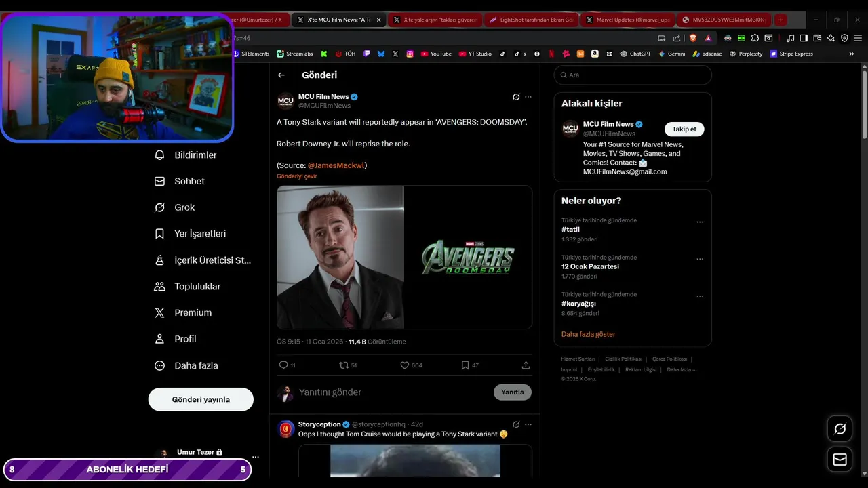The width and height of the screenshot is (868, 488).
Task: Open the Perplexity bookmark
Action: 746,54
